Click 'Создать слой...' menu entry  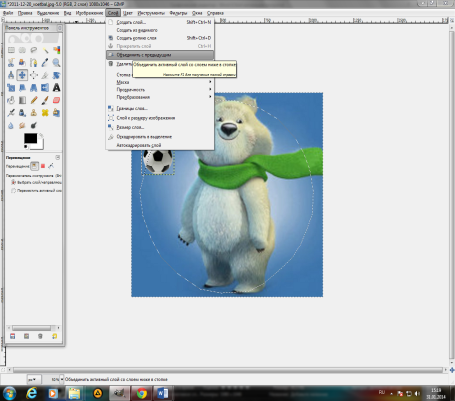point(160,22)
